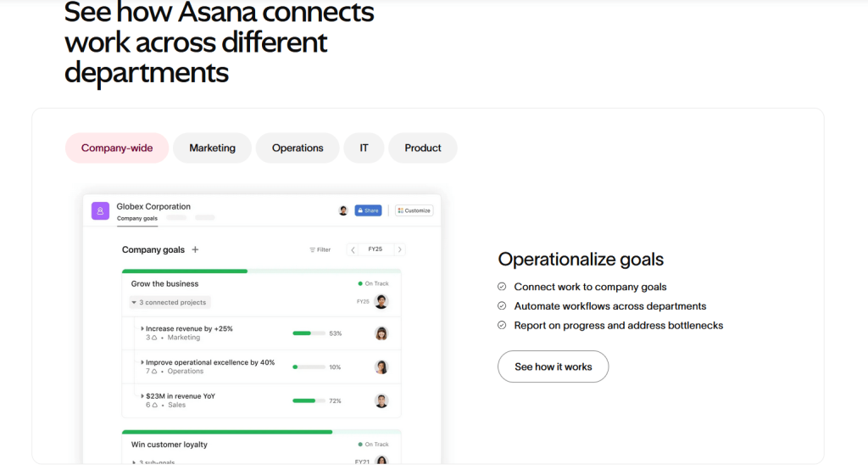Click the user avatar next to Share

343,210
